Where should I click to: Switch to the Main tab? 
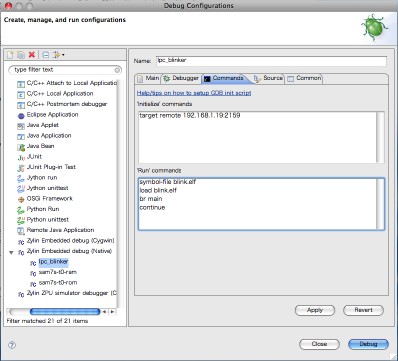click(148, 78)
